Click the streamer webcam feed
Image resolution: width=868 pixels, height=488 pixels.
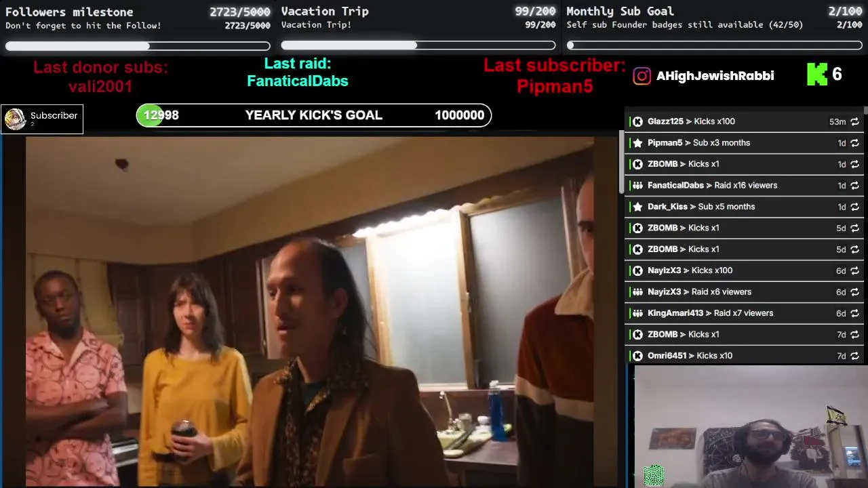pyautogui.click(x=751, y=426)
